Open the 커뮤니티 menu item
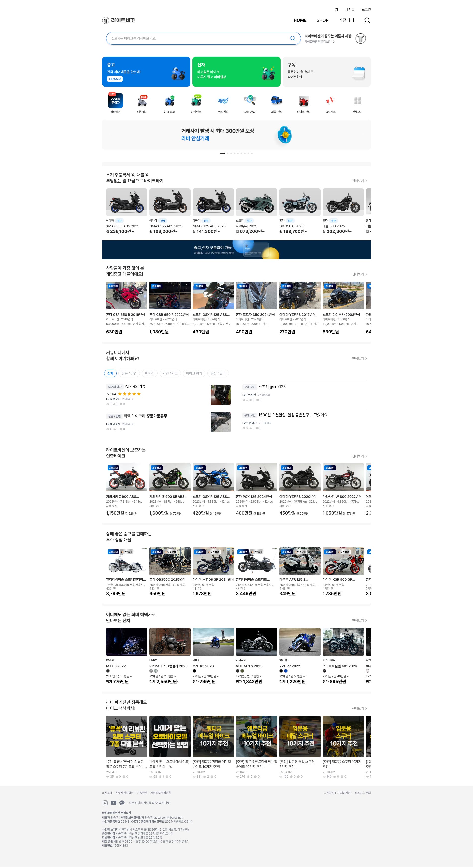473x868 pixels. [346, 21]
